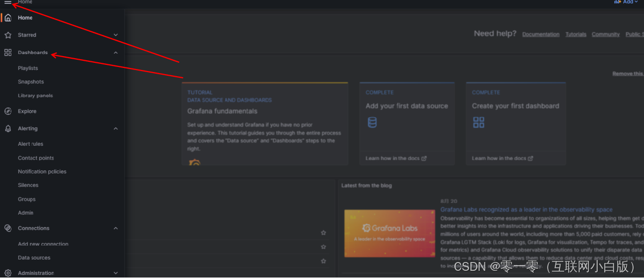Viewport: 644px width, 278px height.
Task: Open the Community help link
Action: click(x=606, y=34)
